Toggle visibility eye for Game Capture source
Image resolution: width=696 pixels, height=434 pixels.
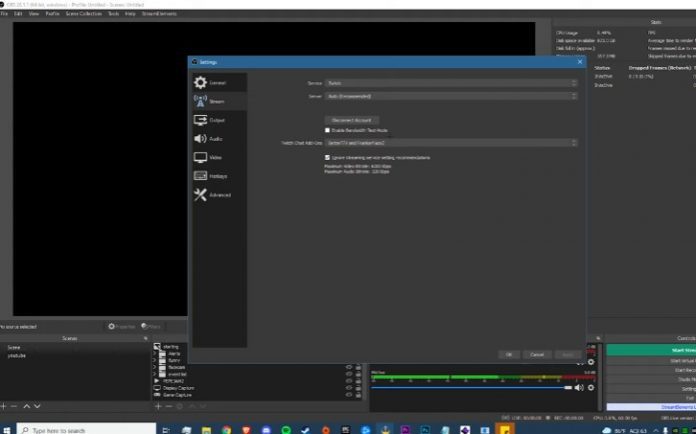349,395
